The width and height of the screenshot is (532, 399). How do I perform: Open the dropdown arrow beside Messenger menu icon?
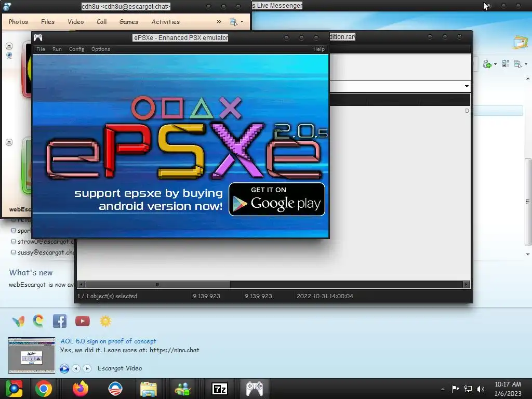pos(526,64)
